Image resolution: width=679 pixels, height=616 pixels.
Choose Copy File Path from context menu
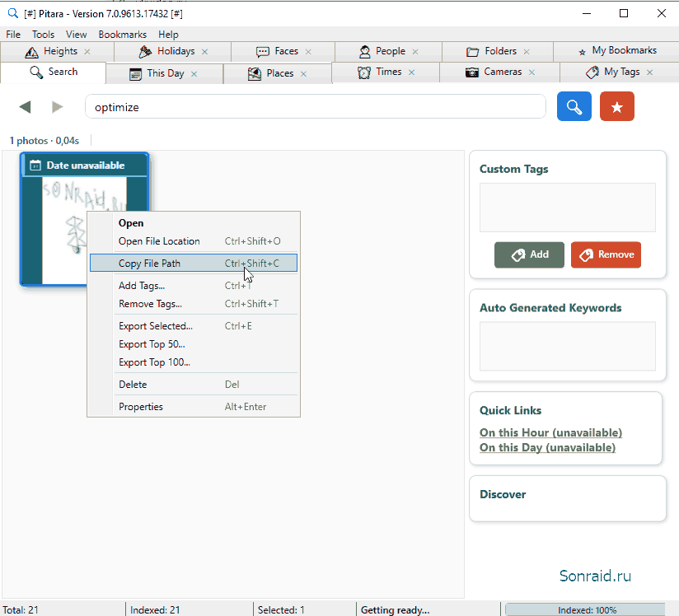(x=194, y=263)
